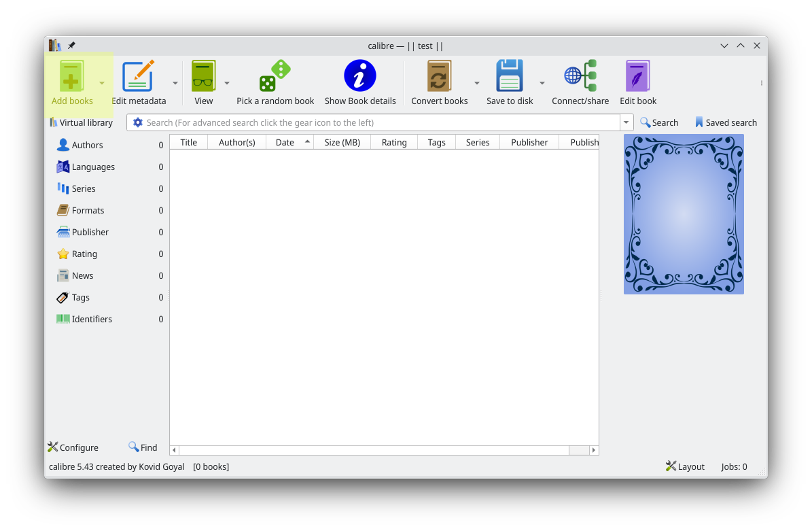Image resolution: width=812 pixels, height=531 pixels.
Task: Click the View book icon
Action: point(203,76)
